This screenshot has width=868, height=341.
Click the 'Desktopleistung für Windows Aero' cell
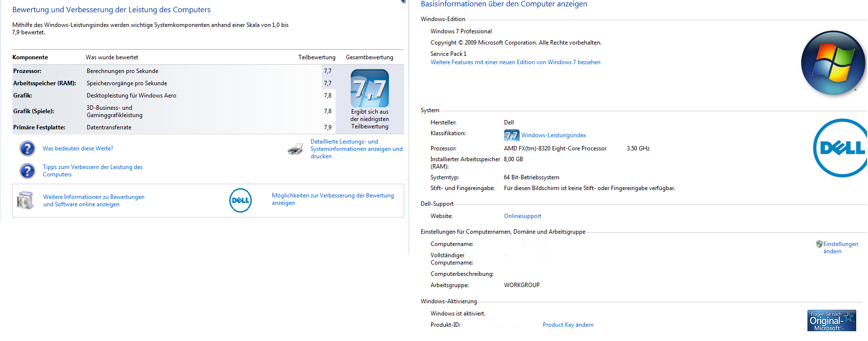(x=131, y=96)
